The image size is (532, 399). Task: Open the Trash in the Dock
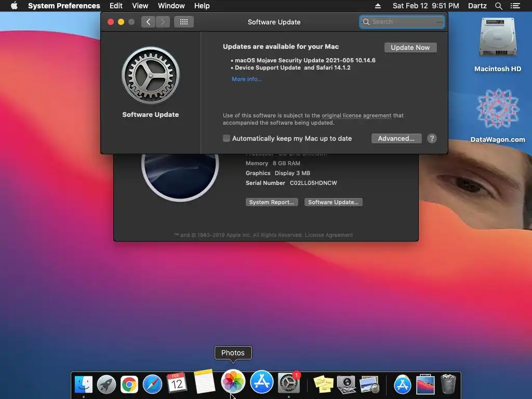[x=448, y=384]
